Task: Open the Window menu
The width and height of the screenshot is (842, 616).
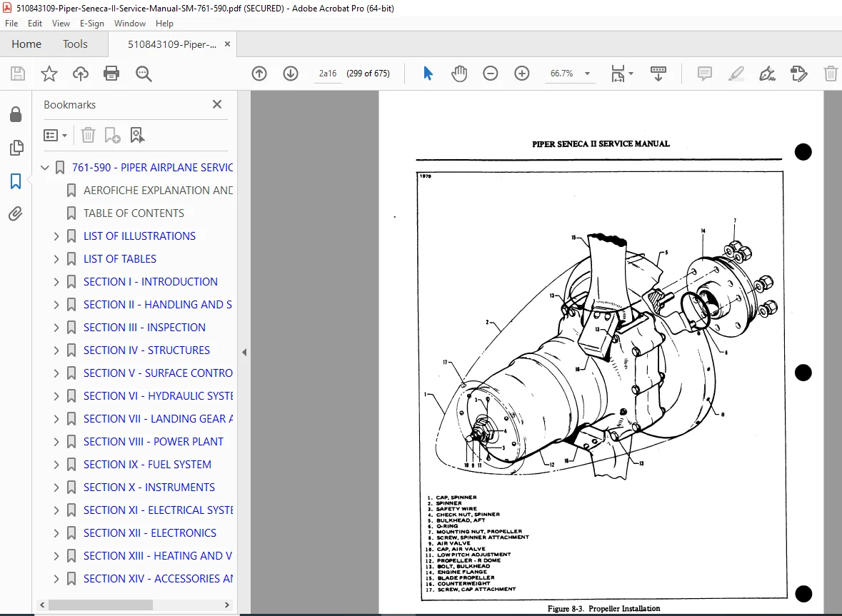Action: pos(130,24)
